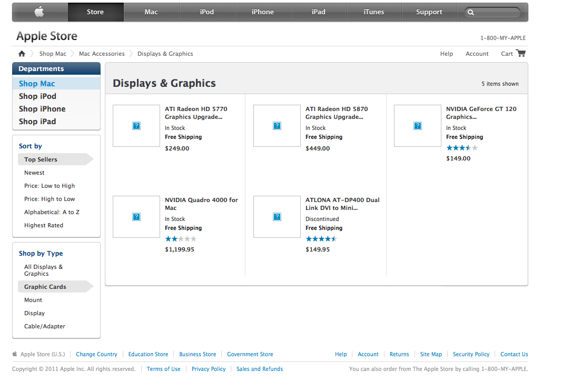Image resolution: width=562 pixels, height=392 pixels.
Task: Click small Apple logo in footer
Action: 15,354
